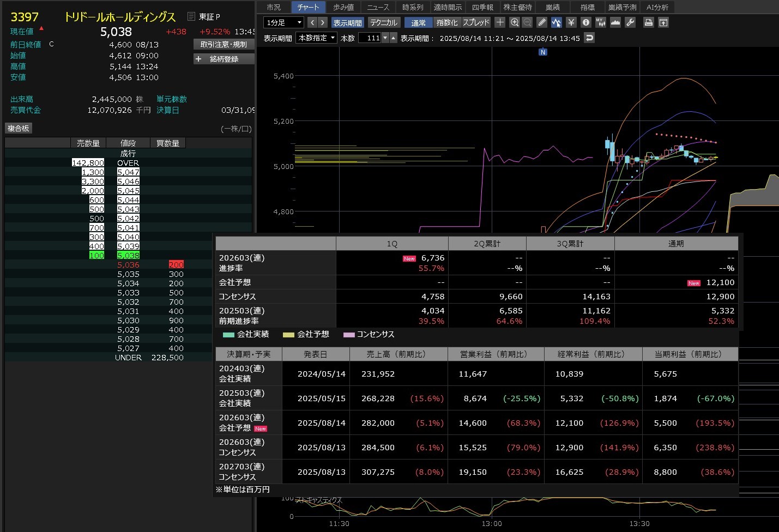Click bid price 5,030 in order book
This screenshot has height=532, width=779.
click(x=128, y=320)
